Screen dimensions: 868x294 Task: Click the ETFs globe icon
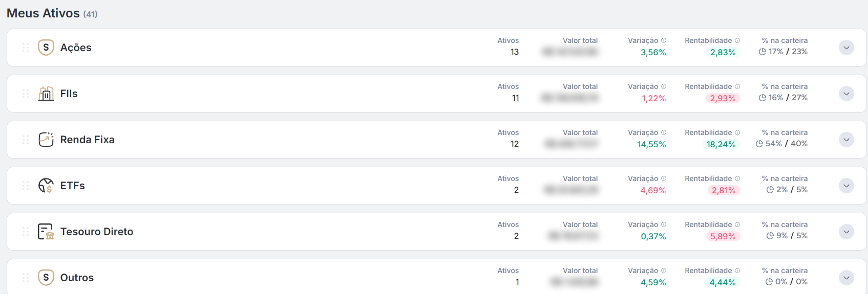46,186
